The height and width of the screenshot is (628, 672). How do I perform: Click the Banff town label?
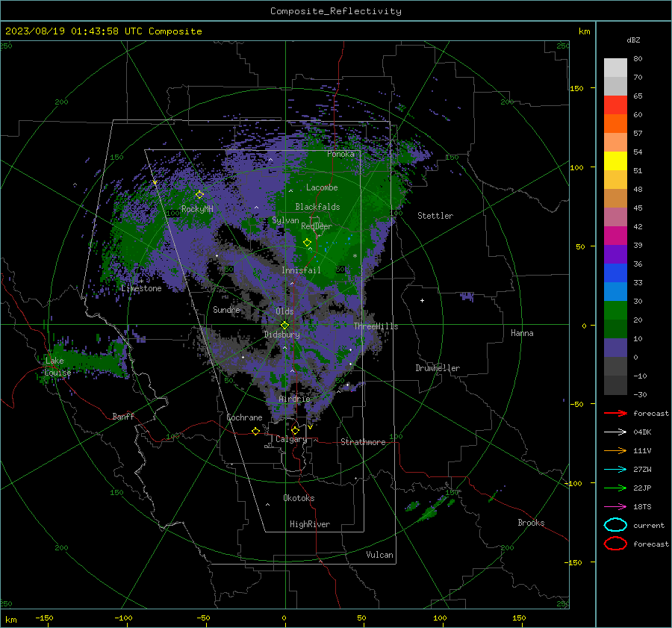123,416
